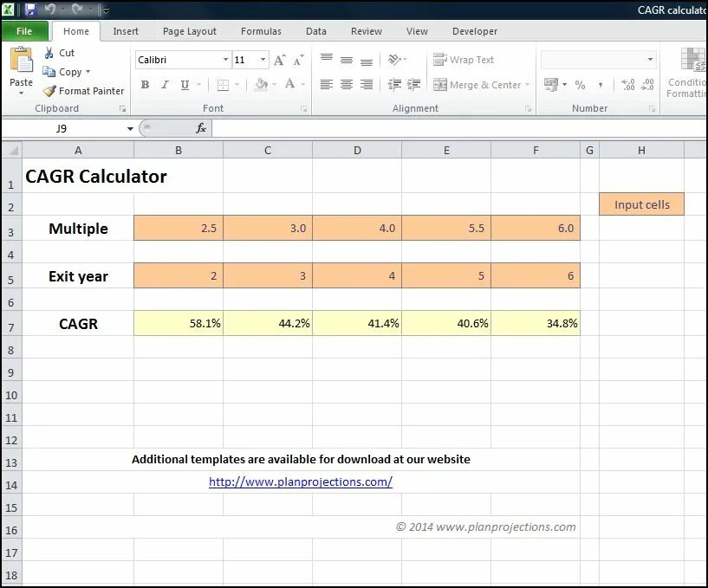Increase indent icon
This screenshot has width=708, height=588.
[x=413, y=84]
